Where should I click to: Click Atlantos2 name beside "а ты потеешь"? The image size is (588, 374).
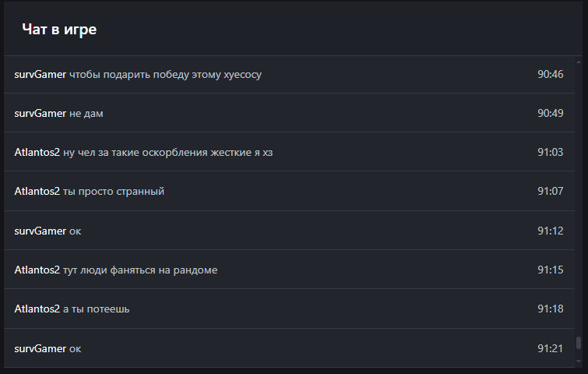click(x=37, y=309)
